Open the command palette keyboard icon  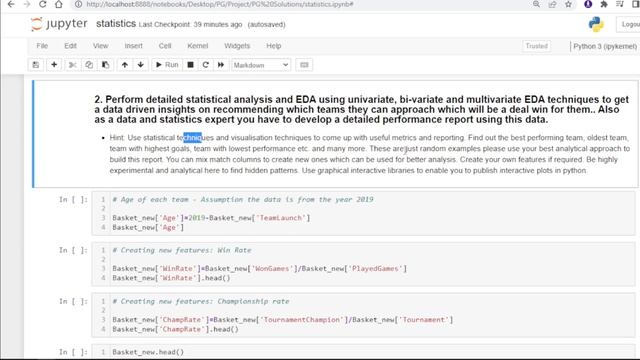pos(304,65)
